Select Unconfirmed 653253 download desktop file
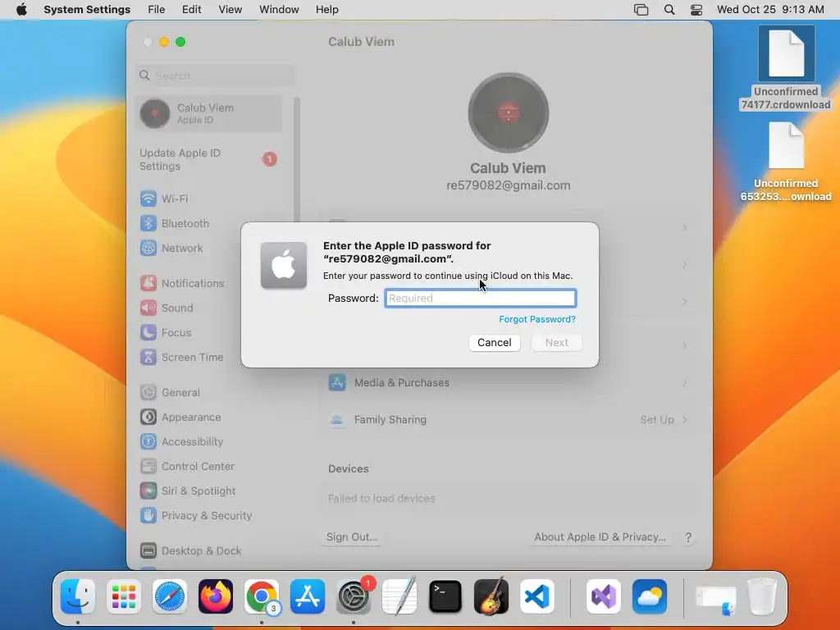This screenshot has width=840, height=630. coord(786,162)
